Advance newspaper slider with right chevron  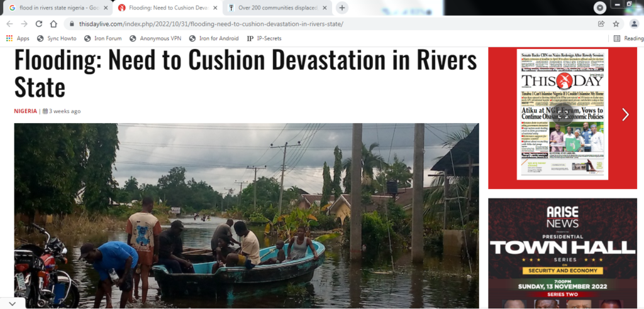(x=625, y=114)
